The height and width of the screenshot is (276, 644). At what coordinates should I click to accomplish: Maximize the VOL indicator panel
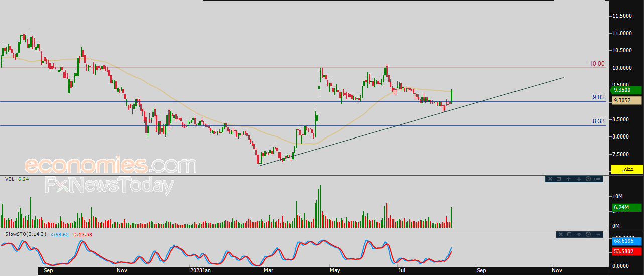559,179
